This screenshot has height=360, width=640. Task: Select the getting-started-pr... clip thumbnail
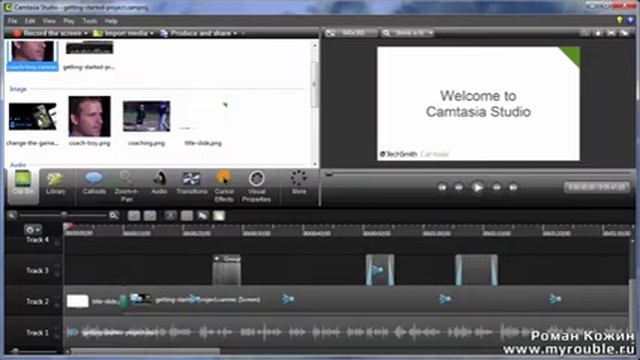(89, 55)
